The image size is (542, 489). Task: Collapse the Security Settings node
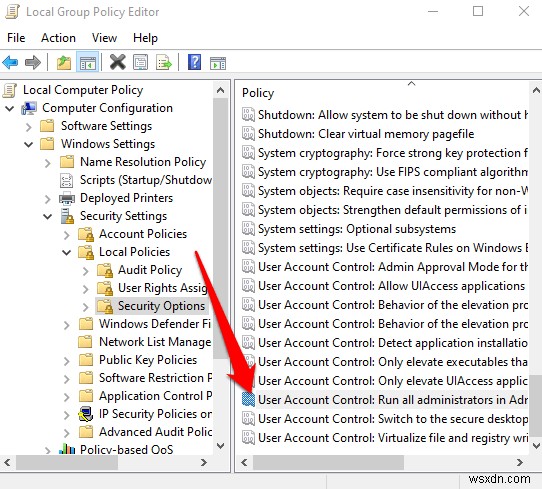pos(48,216)
